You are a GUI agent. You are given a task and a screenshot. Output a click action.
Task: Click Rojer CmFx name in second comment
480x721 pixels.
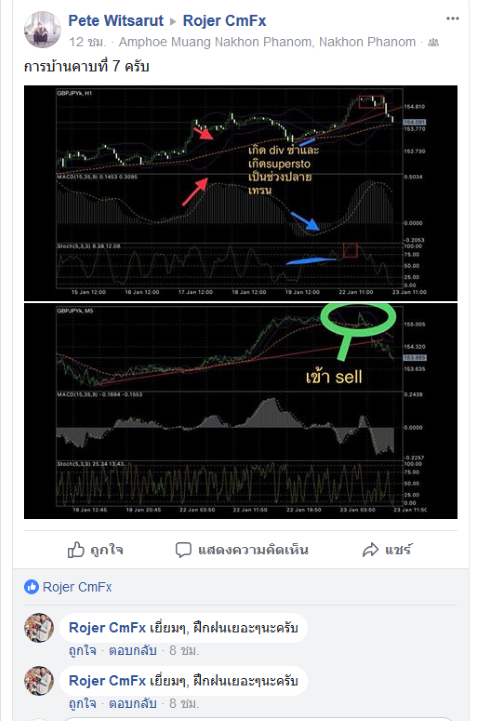pos(107,681)
